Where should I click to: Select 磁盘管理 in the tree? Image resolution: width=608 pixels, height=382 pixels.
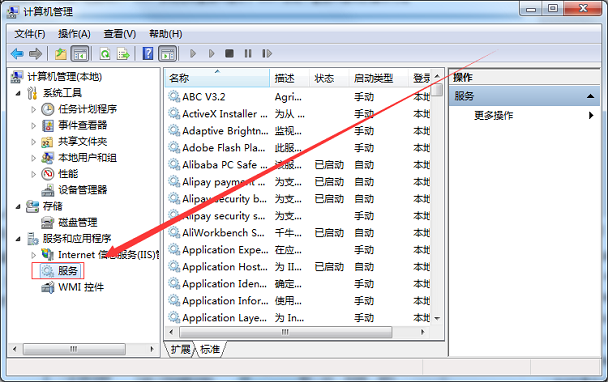point(78,223)
